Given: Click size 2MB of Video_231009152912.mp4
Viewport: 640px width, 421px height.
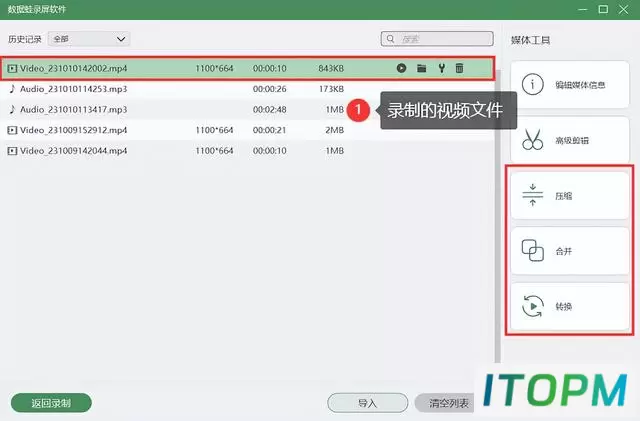Looking at the screenshot, I should pyautogui.click(x=335, y=130).
